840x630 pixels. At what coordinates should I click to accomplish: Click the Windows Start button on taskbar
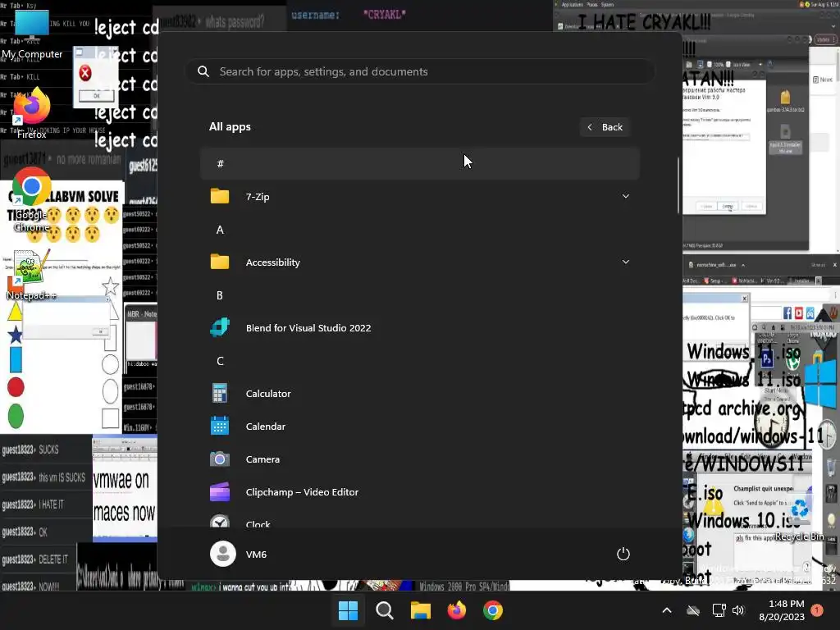tap(348, 610)
